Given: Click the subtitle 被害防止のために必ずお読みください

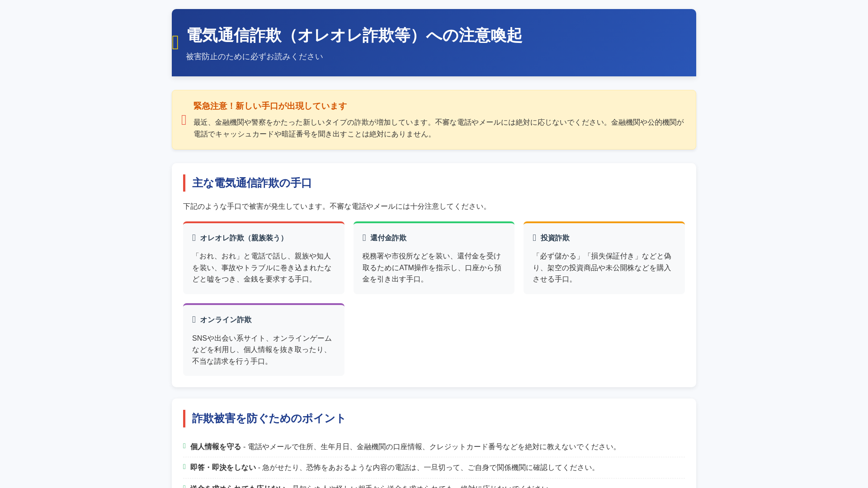Looking at the screenshot, I should (255, 56).
